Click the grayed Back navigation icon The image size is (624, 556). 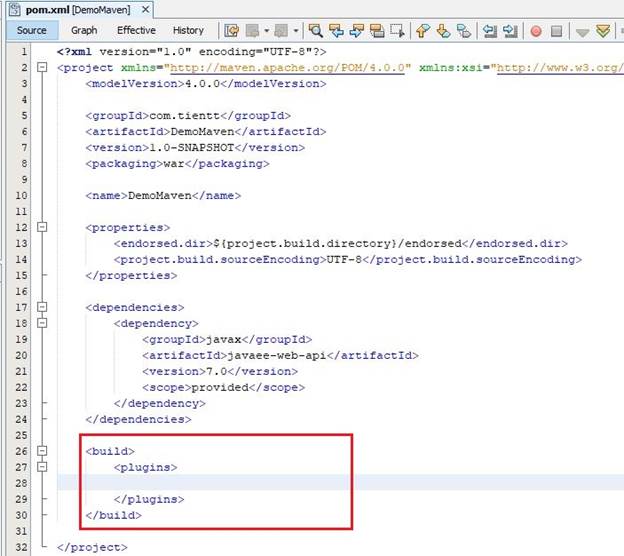(252, 30)
